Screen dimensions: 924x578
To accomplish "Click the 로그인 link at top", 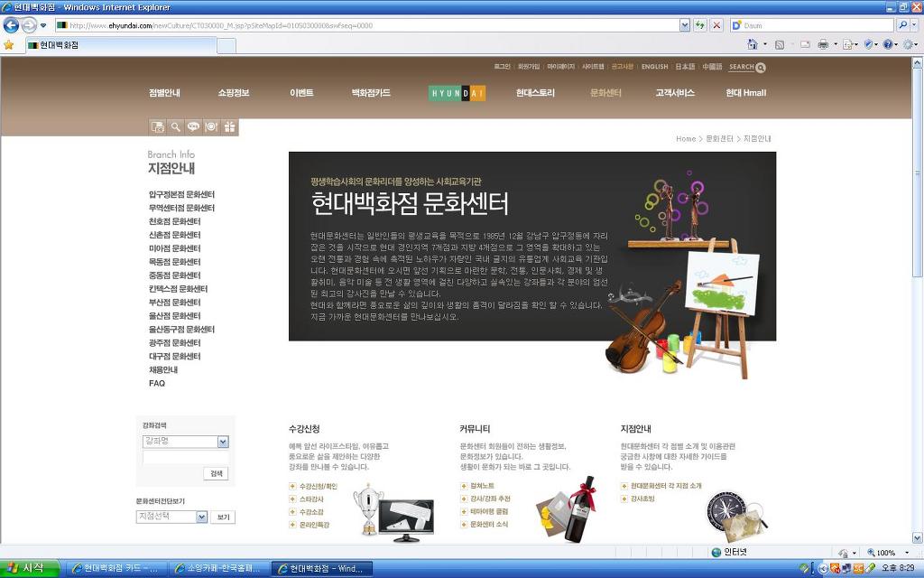I will click(502, 67).
